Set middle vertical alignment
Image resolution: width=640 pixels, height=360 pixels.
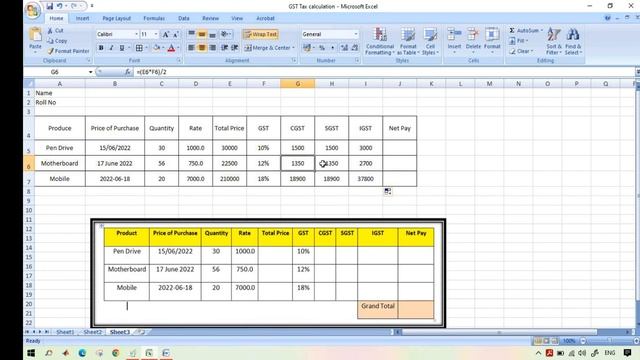202,34
